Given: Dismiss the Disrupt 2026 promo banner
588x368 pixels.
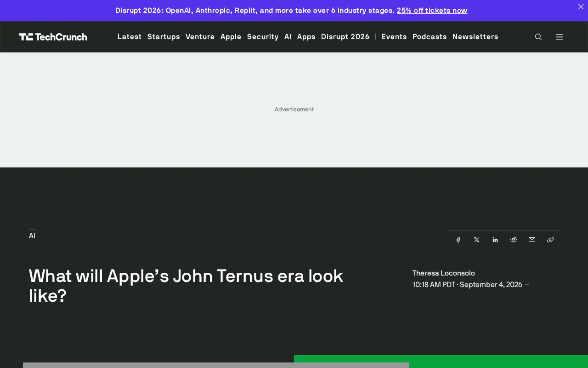Looking at the screenshot, I should pos(581,6).
